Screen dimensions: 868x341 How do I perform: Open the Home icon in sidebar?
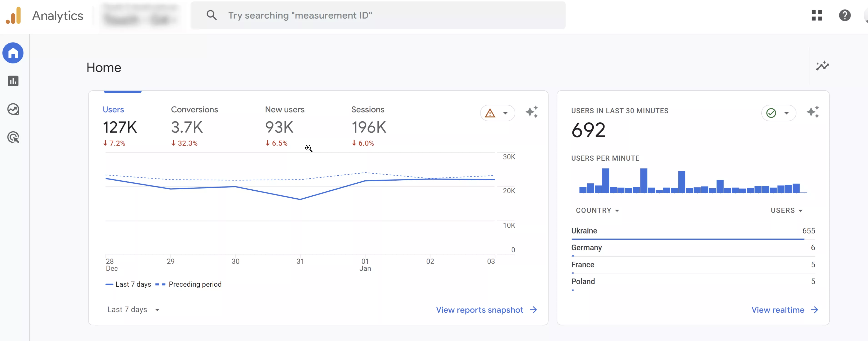click(x=13, y=53)
